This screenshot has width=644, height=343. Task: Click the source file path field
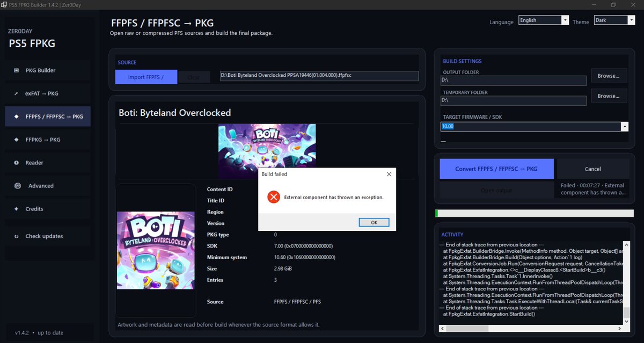point(319,76)
